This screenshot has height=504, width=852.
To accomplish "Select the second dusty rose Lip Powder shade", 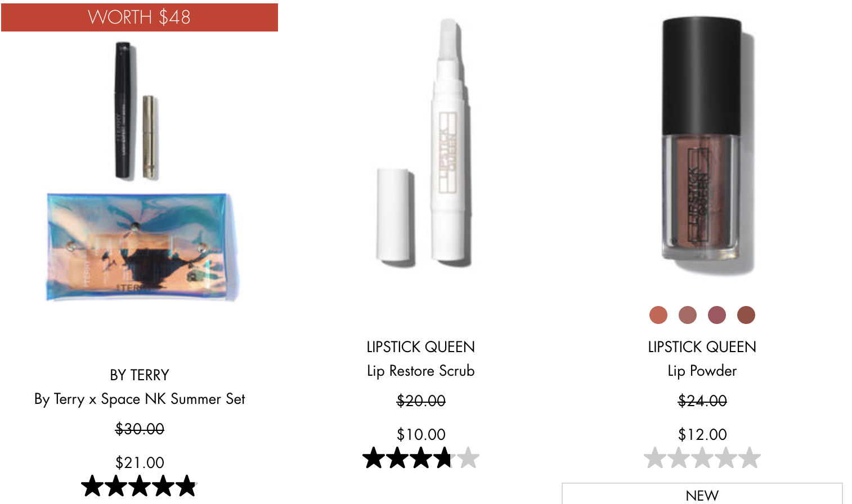I will pyautogui.click(x=688, y=315).
